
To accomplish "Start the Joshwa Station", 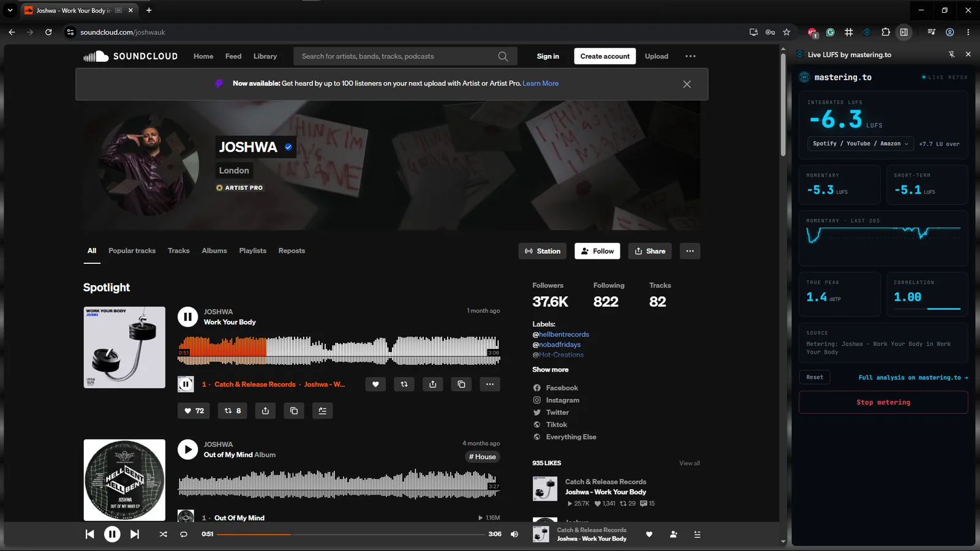I will click(x=543, y=251).
